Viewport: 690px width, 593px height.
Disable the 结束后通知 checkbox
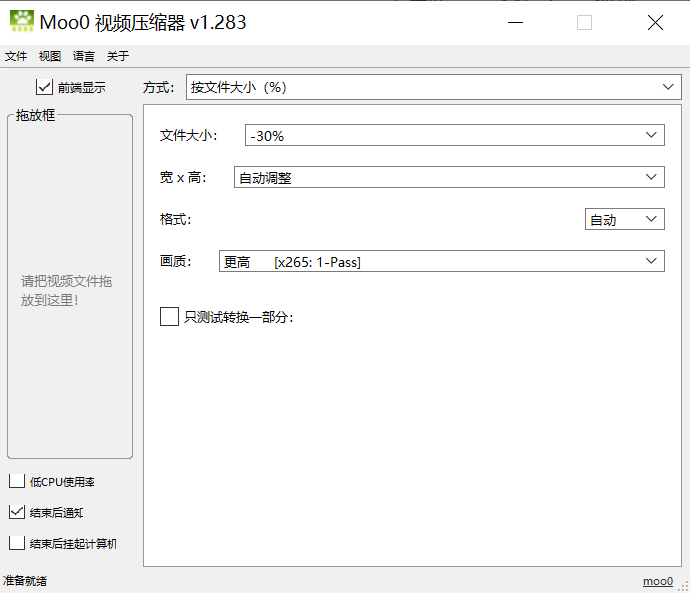(17, 512)
